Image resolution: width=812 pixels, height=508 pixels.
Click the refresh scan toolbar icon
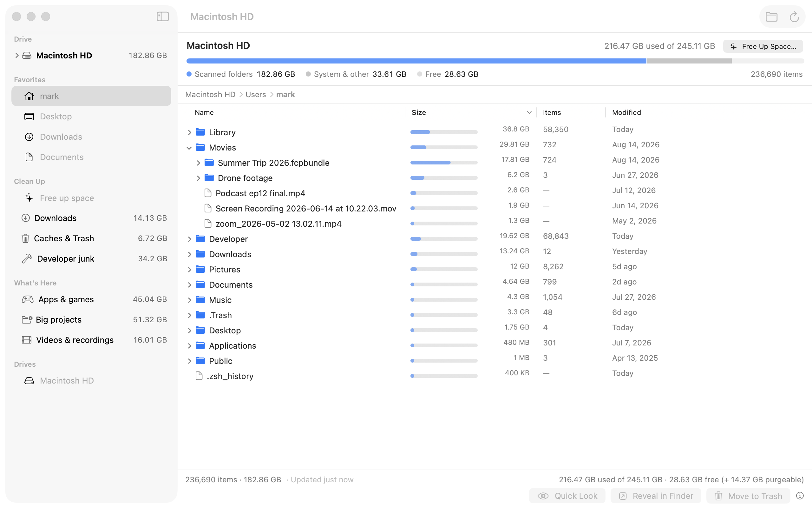(x=794, y=17)
